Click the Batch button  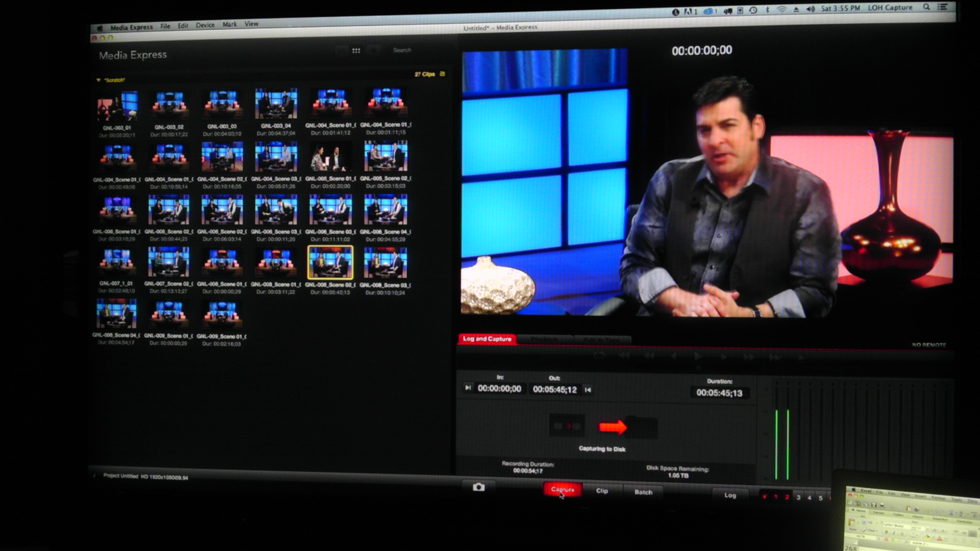tap(643, 492)
